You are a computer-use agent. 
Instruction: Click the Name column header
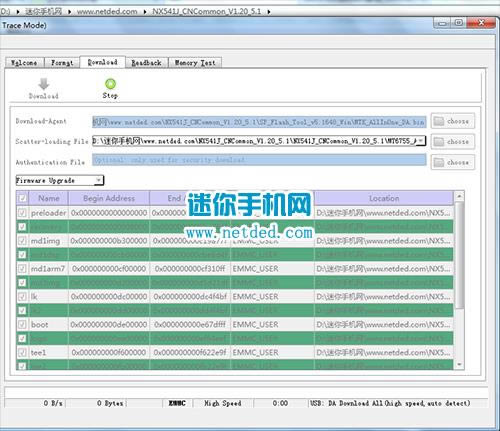coord(49,198)
